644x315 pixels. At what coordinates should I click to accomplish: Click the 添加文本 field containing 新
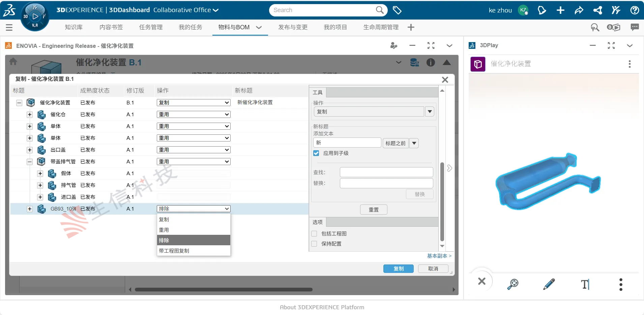(347, 143)
